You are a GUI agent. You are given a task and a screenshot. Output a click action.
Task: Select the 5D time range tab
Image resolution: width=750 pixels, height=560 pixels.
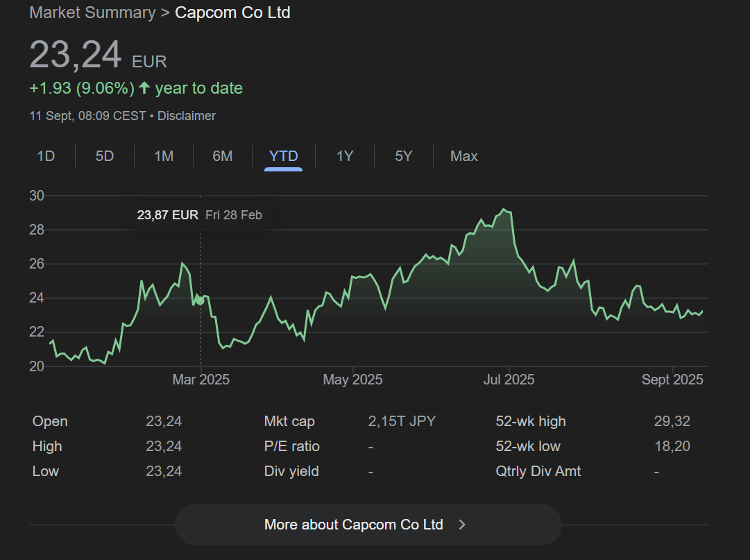pos(104,156)
